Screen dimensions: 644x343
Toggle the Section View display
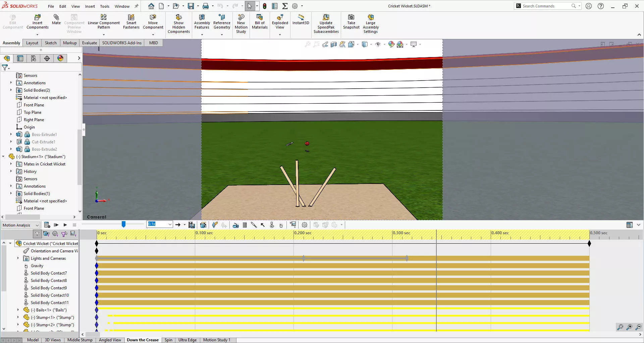pos(334,44)
